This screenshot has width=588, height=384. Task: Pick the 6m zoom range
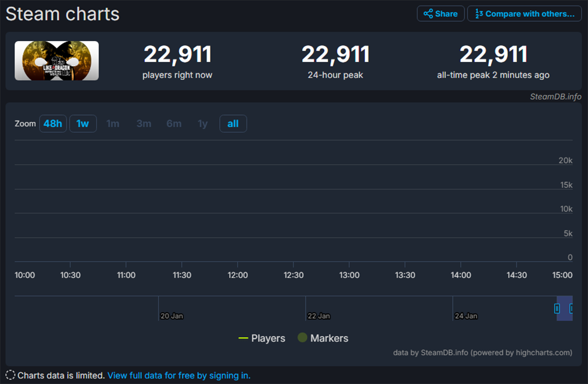pos(174,124)
